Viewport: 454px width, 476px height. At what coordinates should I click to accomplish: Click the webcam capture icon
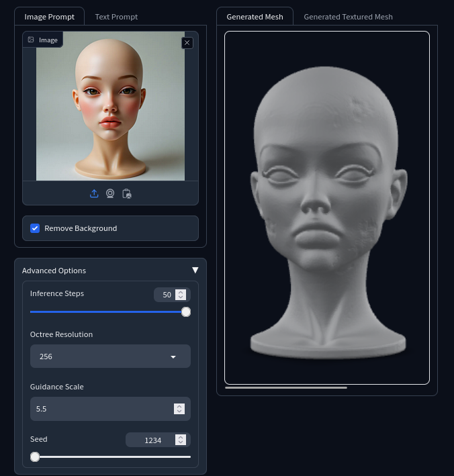point(110,193)
